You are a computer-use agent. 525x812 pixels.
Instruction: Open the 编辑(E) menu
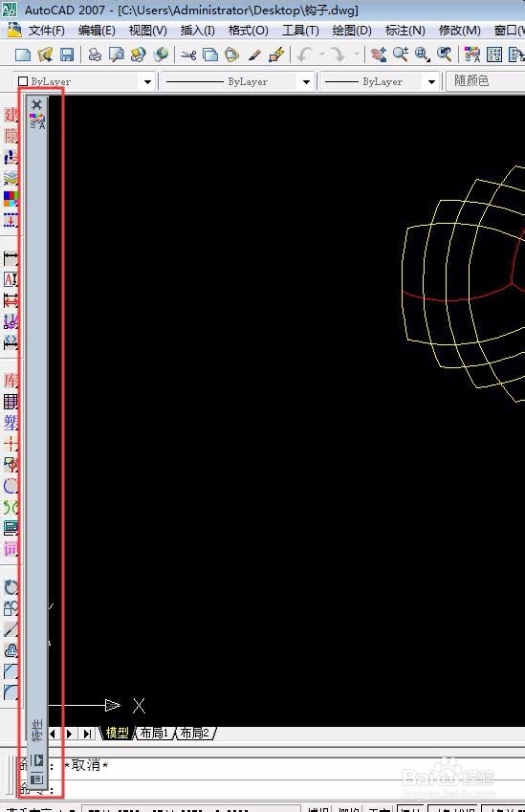97,31
